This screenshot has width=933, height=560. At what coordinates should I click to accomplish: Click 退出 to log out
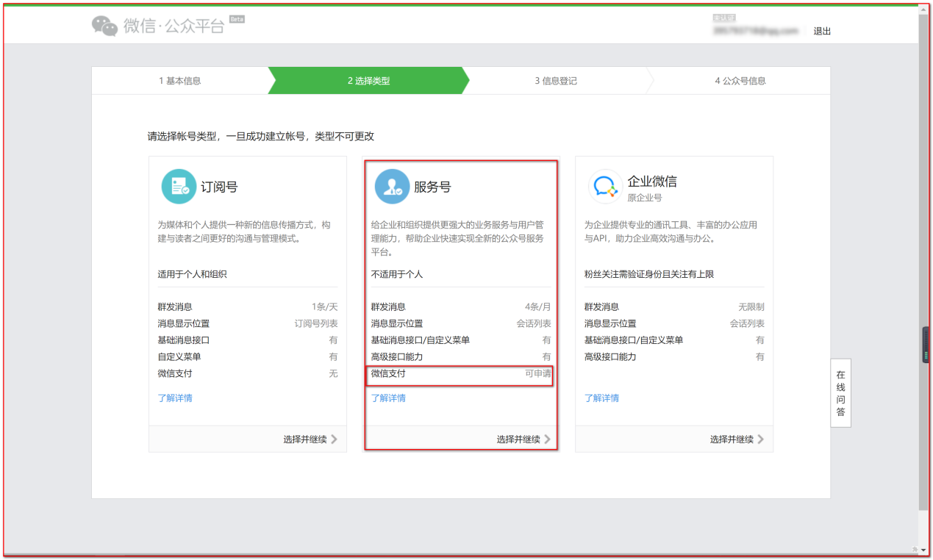pyautogui.click(x=822, y=31)
